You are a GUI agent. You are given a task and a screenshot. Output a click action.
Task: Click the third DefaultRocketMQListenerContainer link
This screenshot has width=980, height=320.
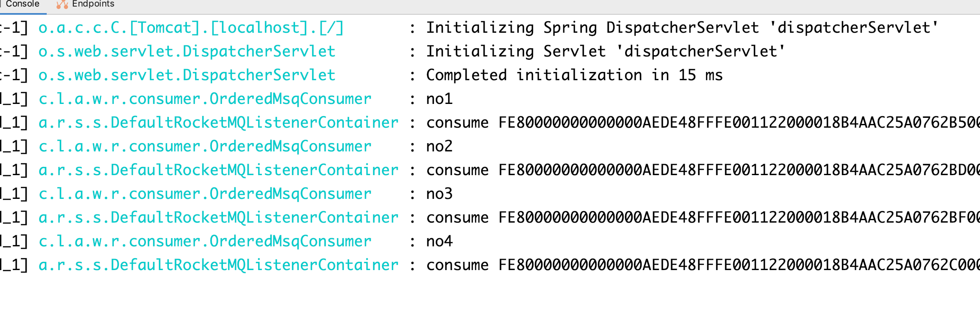tap(218, 217)
